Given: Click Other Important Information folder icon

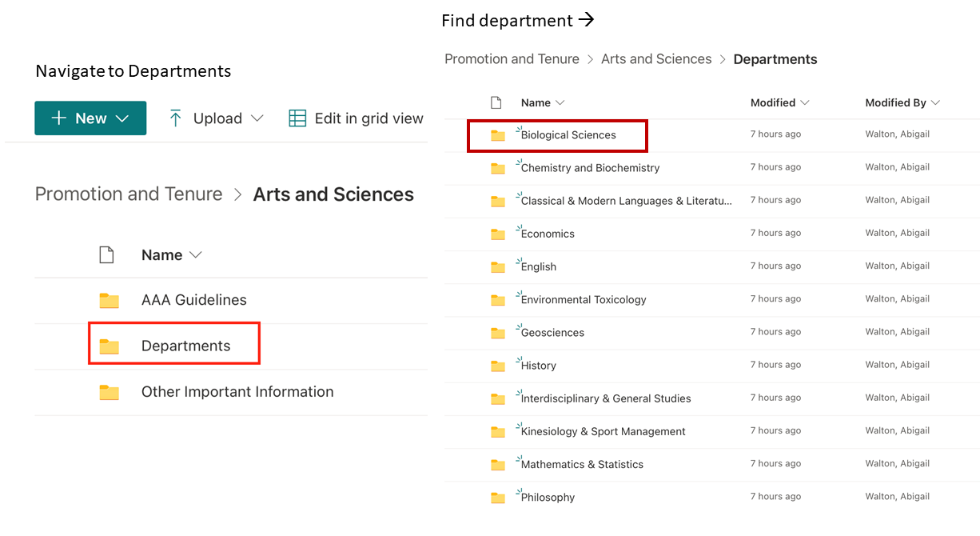Looking at the screenshot, I should (x=109, y=392).
